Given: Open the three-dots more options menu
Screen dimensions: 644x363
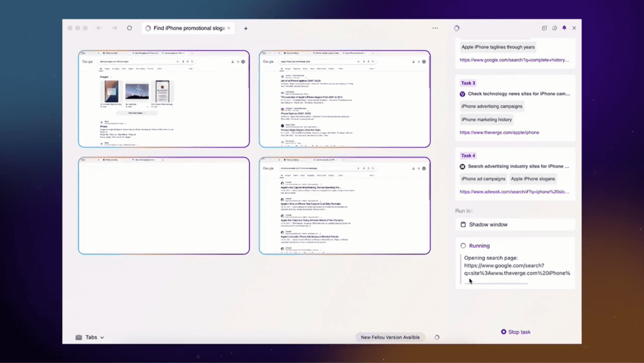Looking at the screenshot, I should tap(435, 28).
